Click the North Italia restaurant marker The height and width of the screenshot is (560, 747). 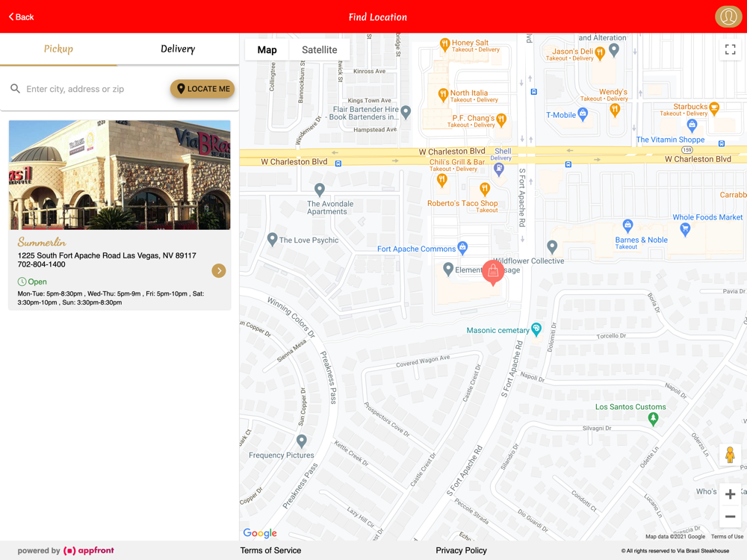[443, 95]
